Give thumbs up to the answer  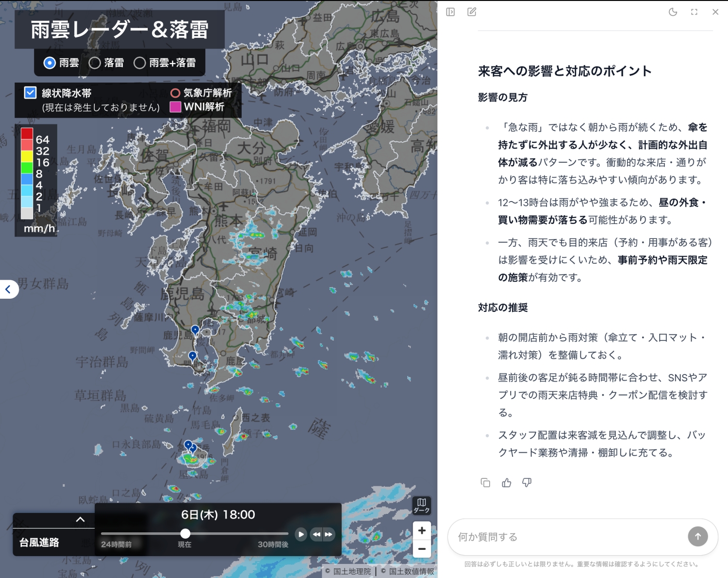click(506, 482)
